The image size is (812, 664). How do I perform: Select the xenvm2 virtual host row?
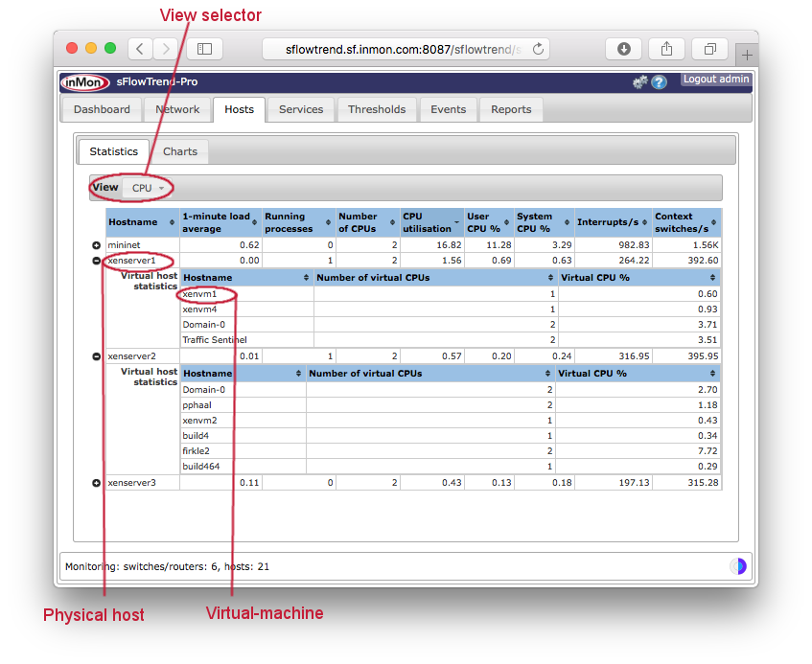coord(450,421)
